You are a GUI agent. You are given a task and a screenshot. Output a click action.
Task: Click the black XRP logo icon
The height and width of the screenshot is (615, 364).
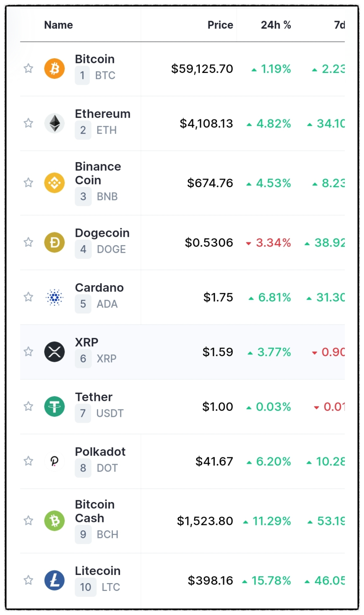(55, 352)
